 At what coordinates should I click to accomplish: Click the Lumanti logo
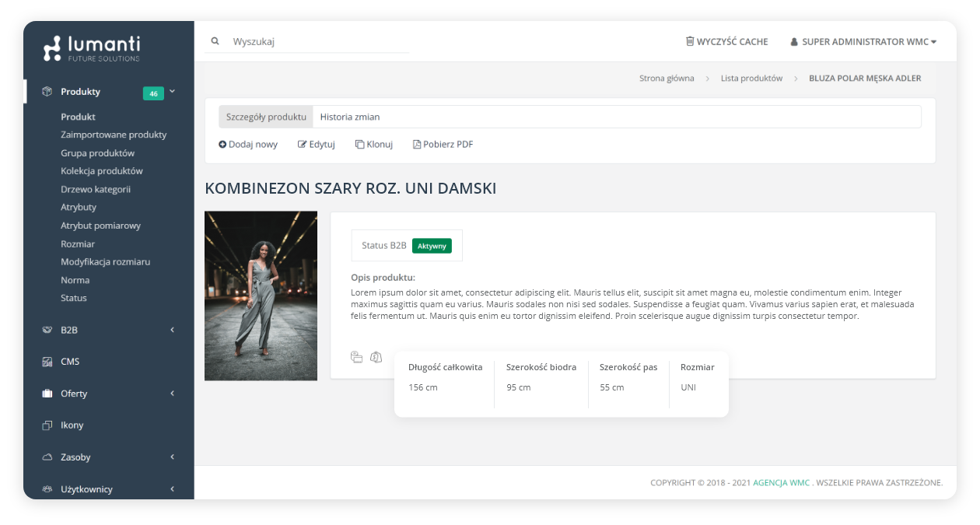(x=92, y=48)
